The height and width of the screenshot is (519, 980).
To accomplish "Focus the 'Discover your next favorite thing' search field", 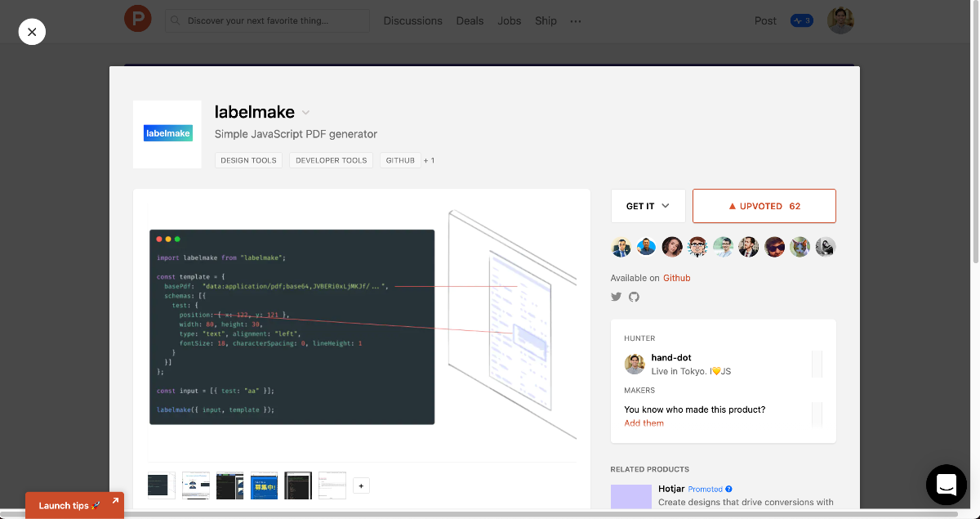I will pyautogui.click(x=267, y=20).
